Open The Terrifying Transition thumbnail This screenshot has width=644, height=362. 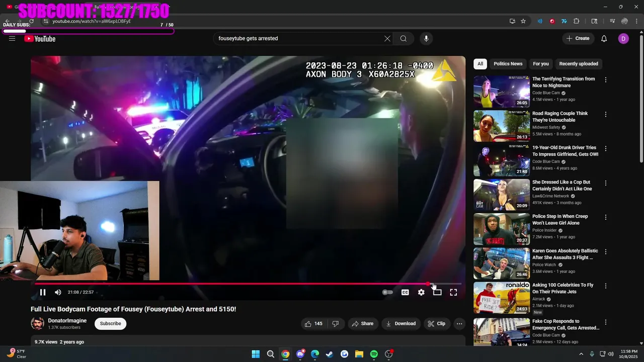(502, 92)
